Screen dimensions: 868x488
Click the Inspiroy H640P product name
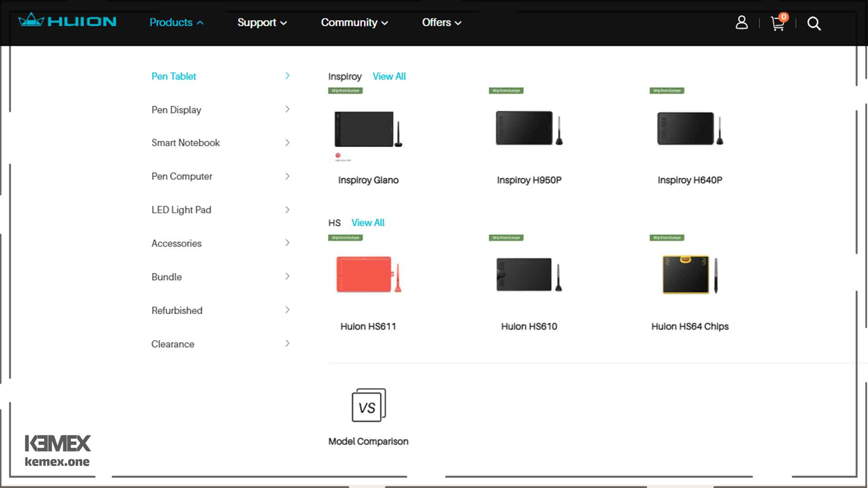tap(690, 180)
